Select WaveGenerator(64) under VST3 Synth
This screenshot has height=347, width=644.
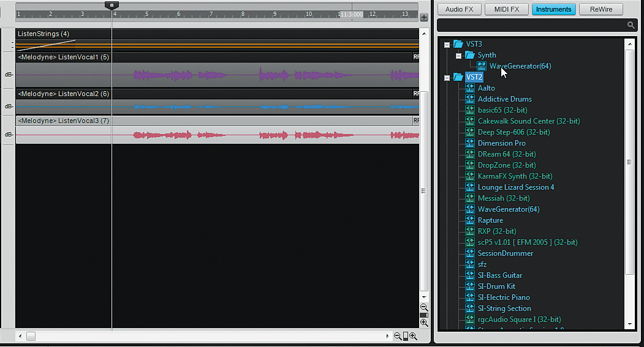point(520,66)
